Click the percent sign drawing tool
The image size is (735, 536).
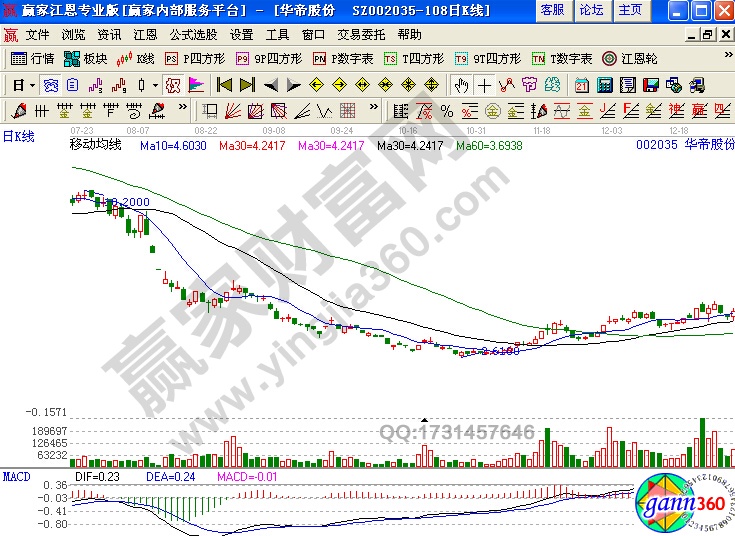[446, 110]
